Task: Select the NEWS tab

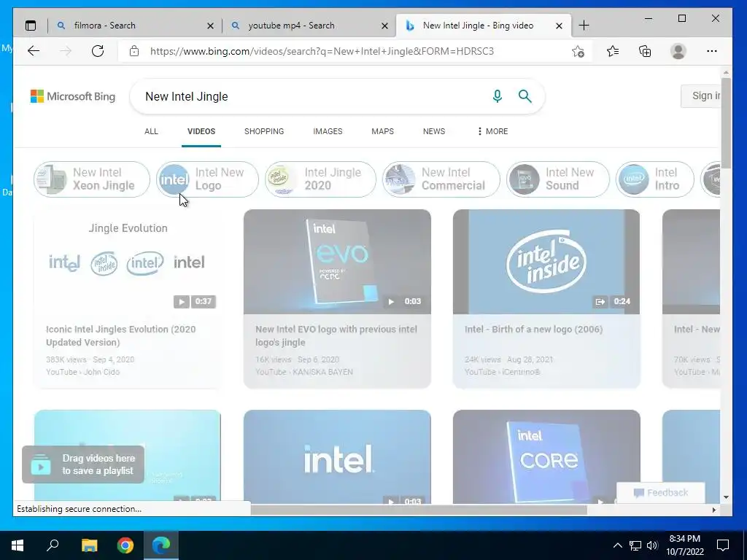Action: [434, 131]
